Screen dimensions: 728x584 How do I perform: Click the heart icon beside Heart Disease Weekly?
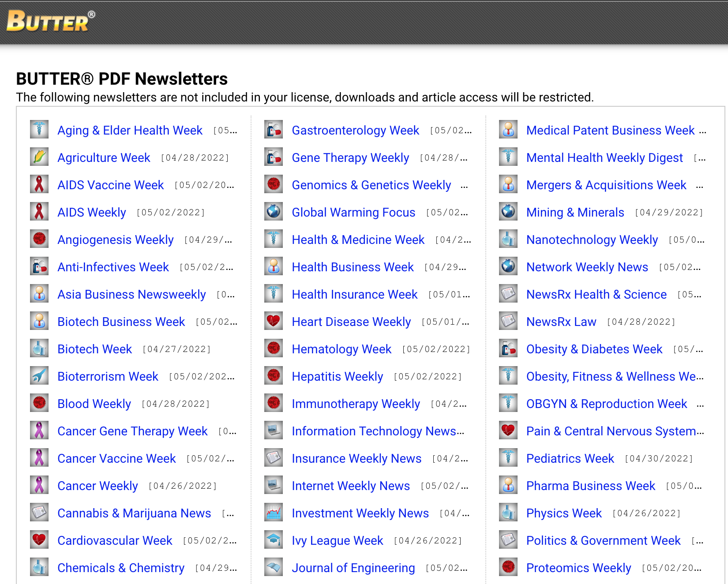(274, 321)
